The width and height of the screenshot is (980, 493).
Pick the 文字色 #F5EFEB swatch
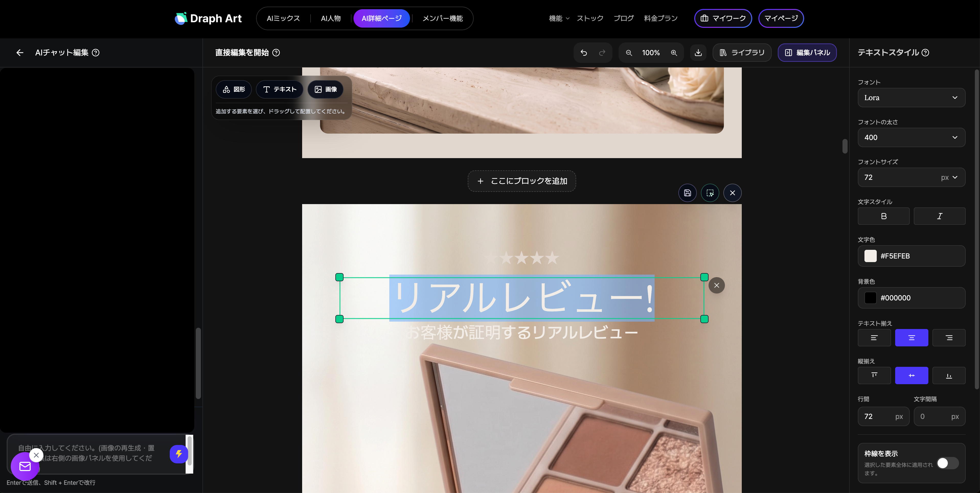click(x=870, y=256)
